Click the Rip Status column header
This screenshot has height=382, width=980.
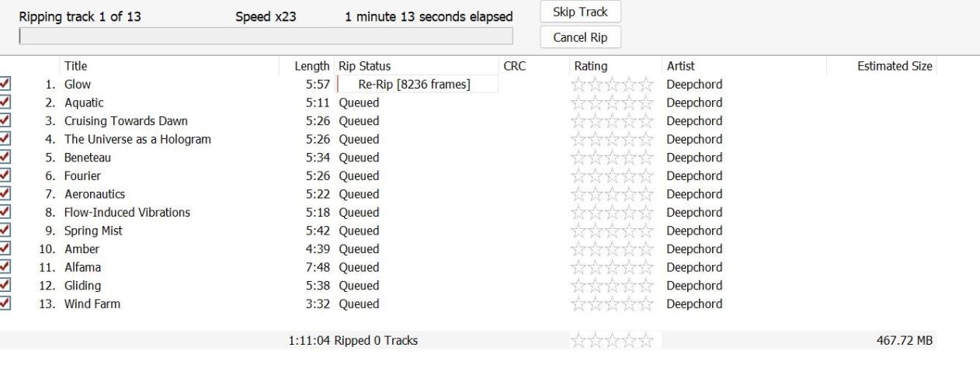click(x=364, y=66)
